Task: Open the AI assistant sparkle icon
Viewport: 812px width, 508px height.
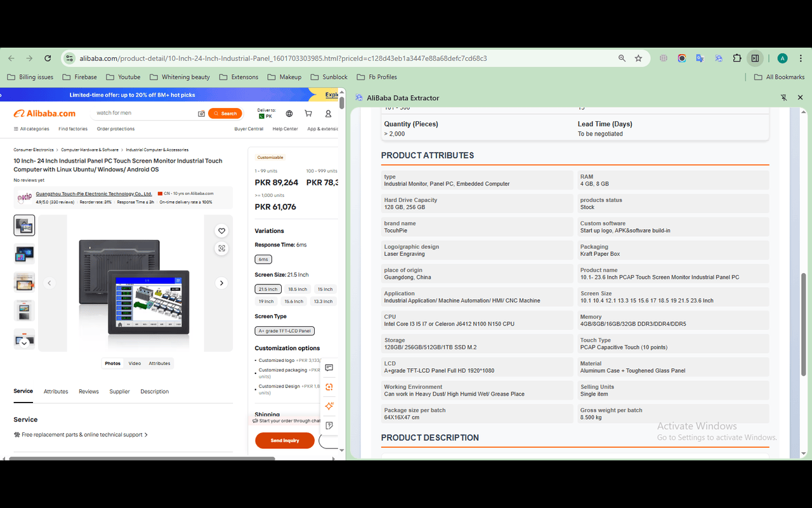Action: click(329, 406)
